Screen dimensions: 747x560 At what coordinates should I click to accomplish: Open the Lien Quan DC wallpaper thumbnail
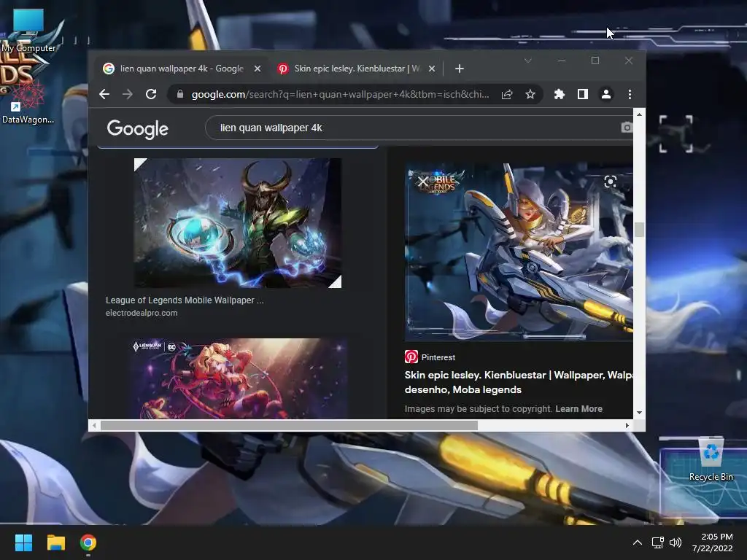[x=238, y=378]
